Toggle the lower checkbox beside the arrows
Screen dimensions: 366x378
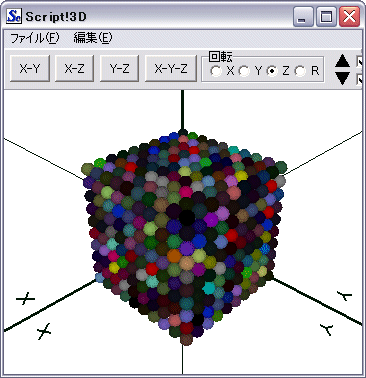coord(360,80)
